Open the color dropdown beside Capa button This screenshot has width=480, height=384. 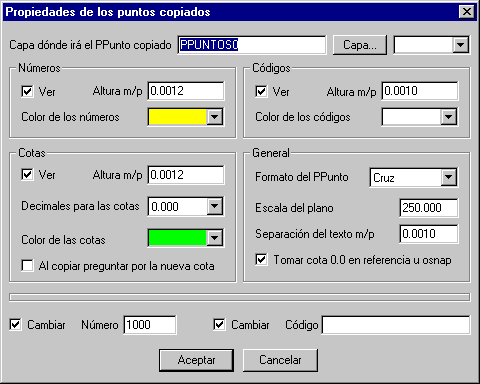coord(461,45)
